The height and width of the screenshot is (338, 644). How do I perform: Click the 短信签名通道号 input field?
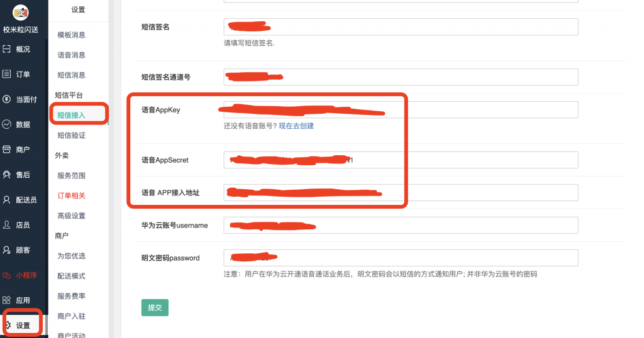point(401,77)
